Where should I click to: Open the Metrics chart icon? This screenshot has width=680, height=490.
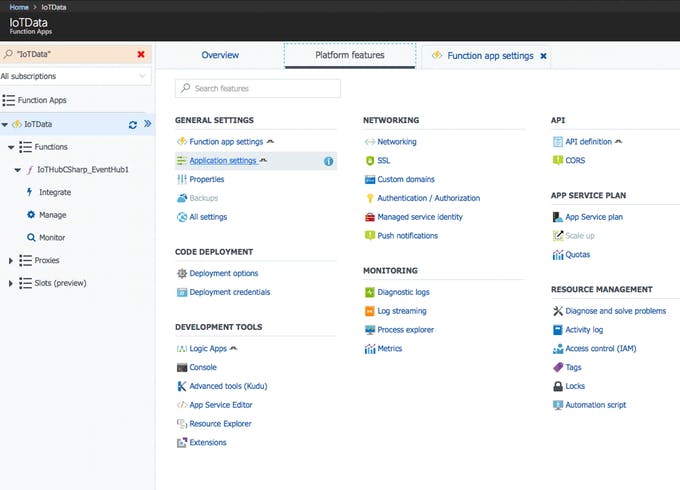(370, 348)
